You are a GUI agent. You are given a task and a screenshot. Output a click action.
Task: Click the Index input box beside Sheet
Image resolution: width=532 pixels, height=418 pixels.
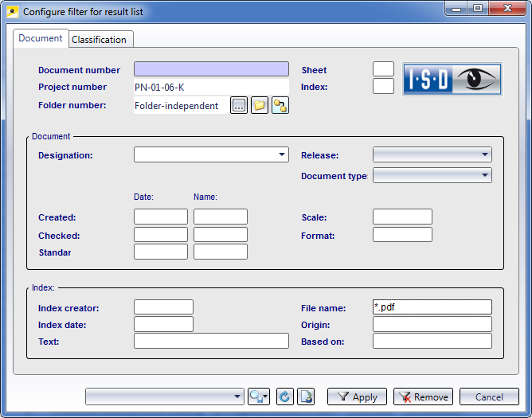[x=383, y=86]
